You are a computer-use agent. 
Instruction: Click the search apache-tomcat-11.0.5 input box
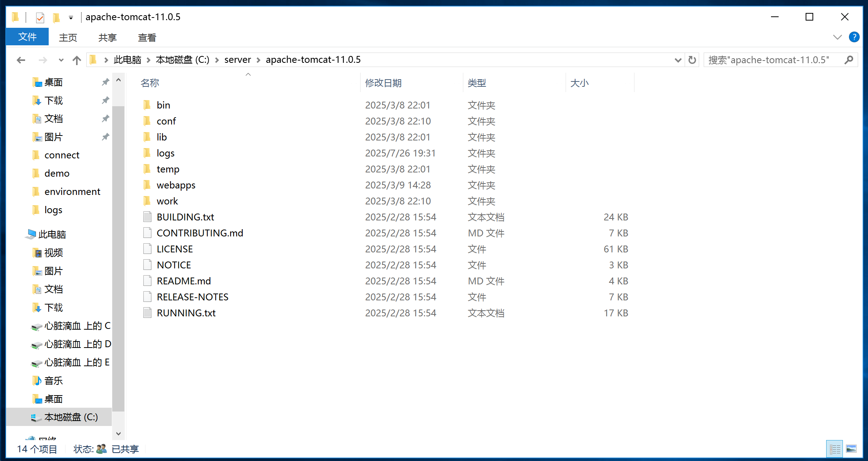[x=772, y=60]
